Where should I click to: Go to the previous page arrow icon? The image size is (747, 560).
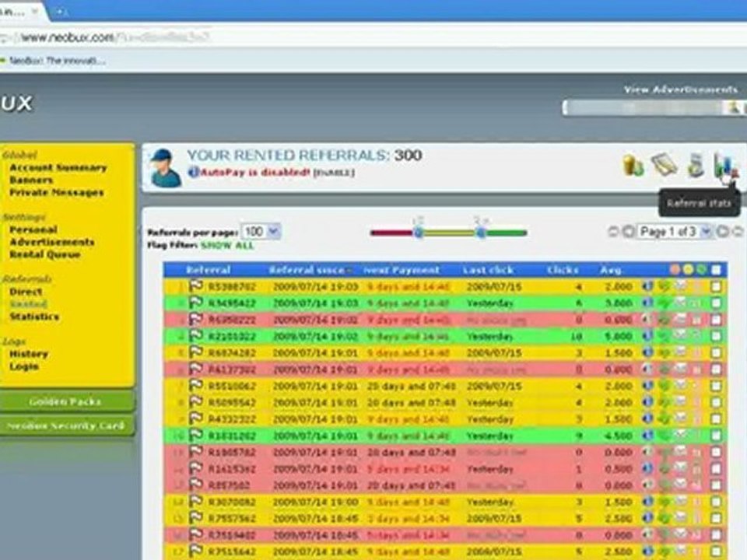pos(629,232)
